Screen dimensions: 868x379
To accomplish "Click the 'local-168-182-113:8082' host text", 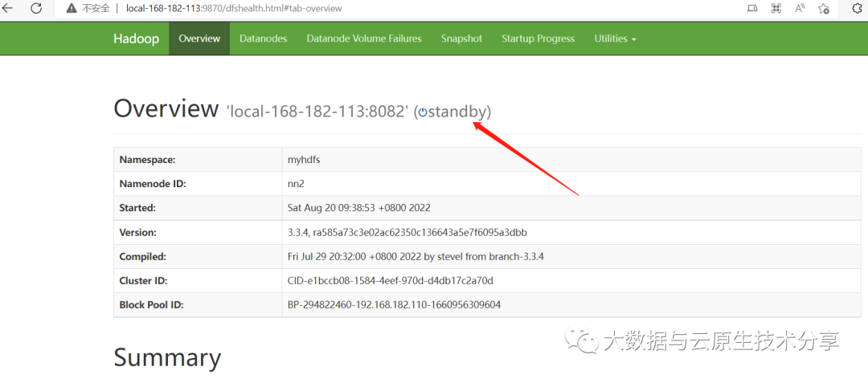I will (317, 112).
